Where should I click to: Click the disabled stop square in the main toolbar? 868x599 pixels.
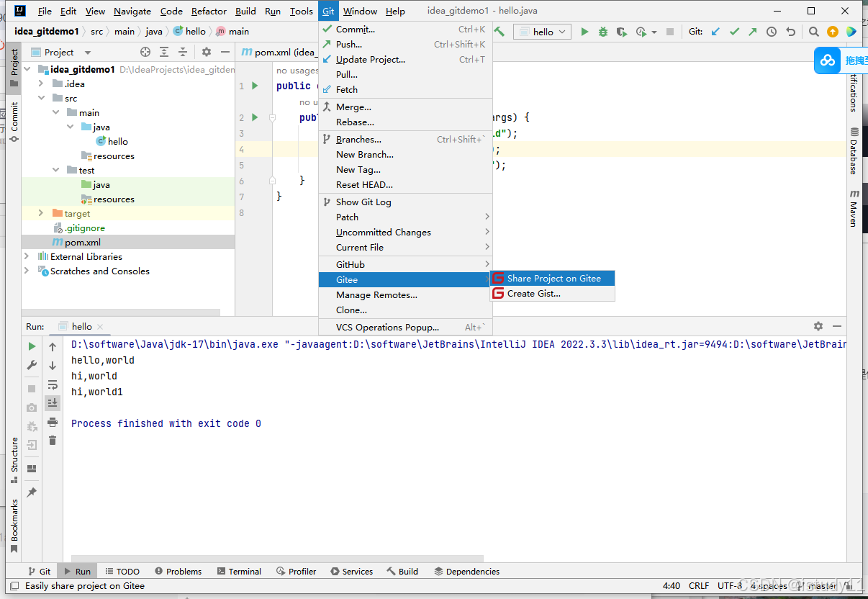(x=670, y=32)
